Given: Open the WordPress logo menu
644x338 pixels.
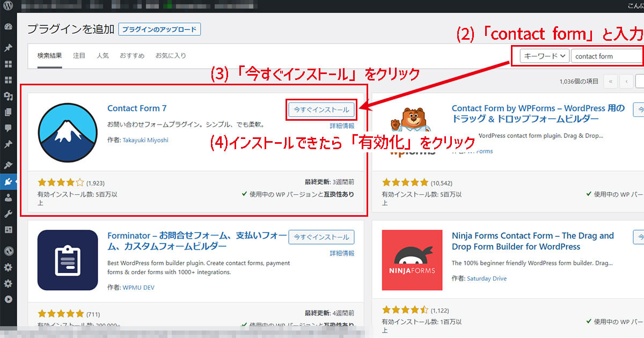Looking at the screenshot, I should coord(8,6).
